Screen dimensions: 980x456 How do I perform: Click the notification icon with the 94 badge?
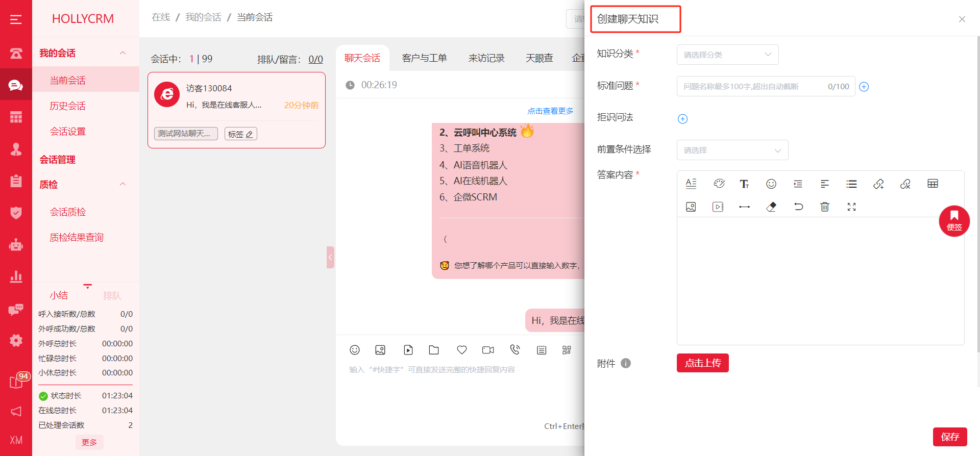(18, 381)
